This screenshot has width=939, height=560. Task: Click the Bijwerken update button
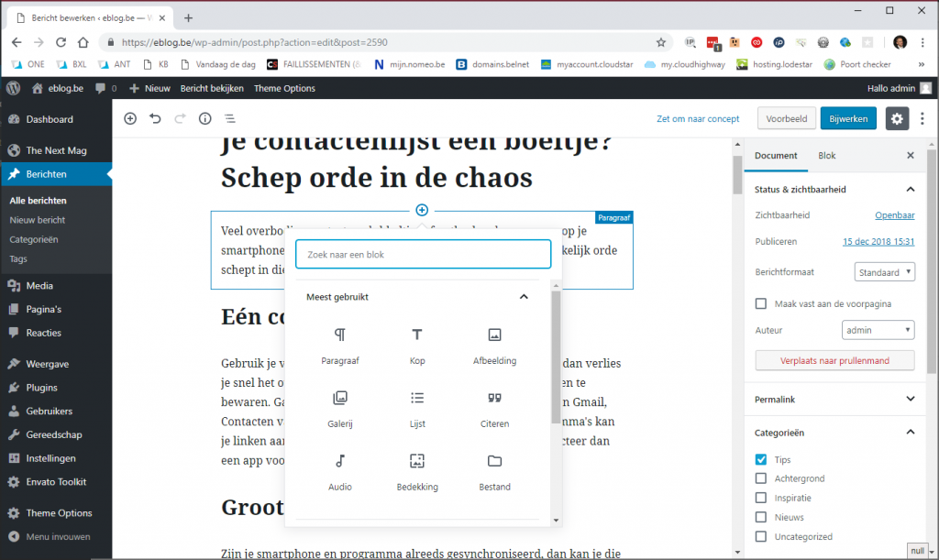[x=848, y=118]
